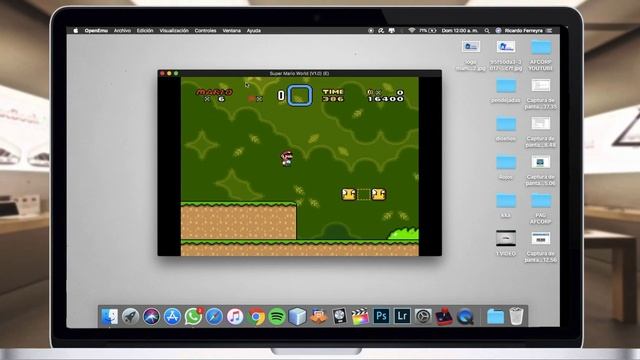The height and width of the screenshot is (360, 640).
Task: Open System Preferences gear icon in dock
Action: pos(423,316)
